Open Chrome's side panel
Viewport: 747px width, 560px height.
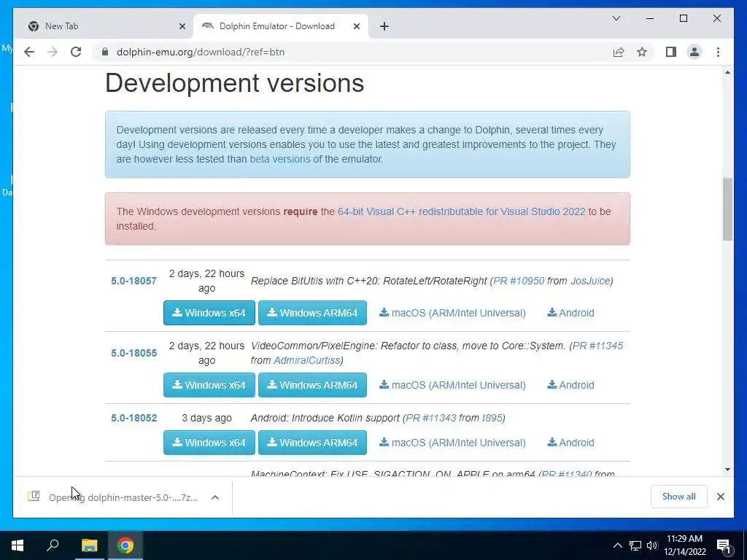pyautogui.click(x=671, y=52)
